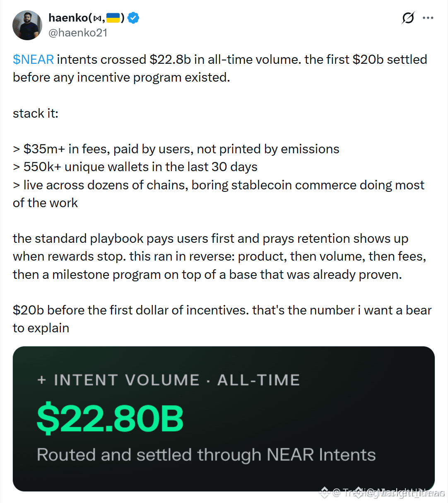
Task: Open haenko's profile avatar photo
Action: click(x=27, y=25)
